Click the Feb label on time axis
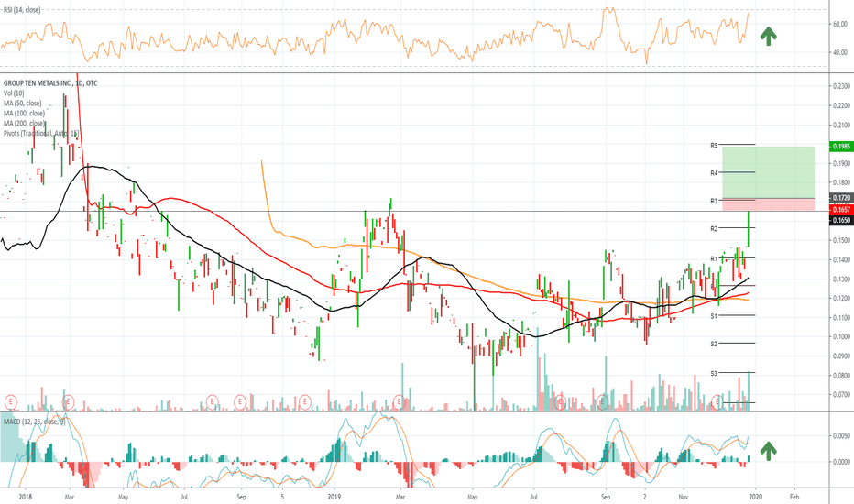The width and height of the screenshot is (854, 504). (x=794, y=497)
